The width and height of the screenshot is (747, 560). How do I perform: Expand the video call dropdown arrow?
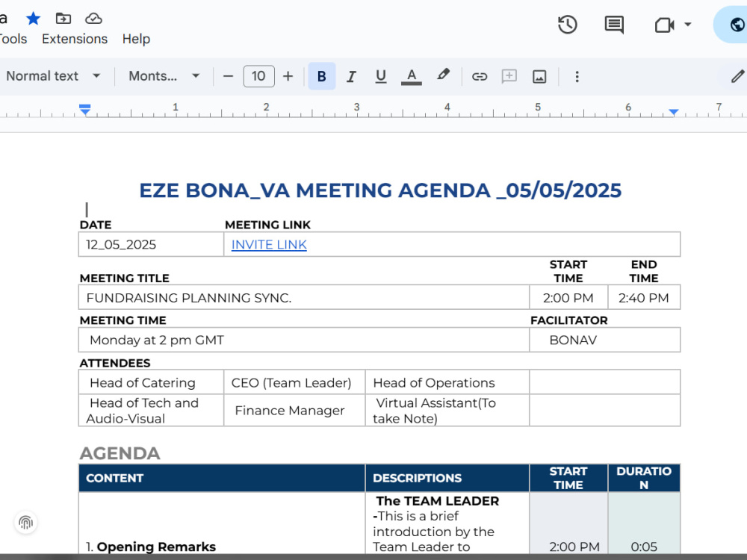(x=687, y=25)
